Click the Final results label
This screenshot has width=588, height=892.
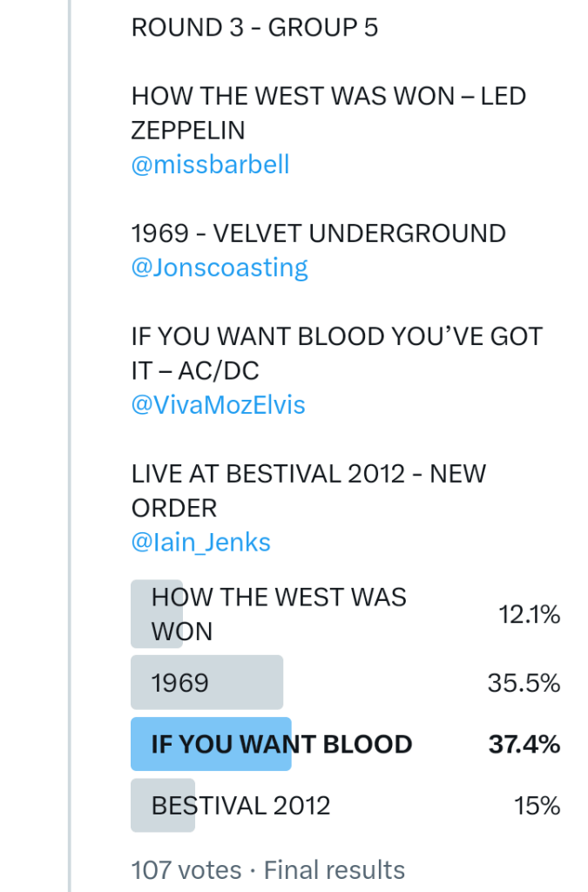coord(335,869)
